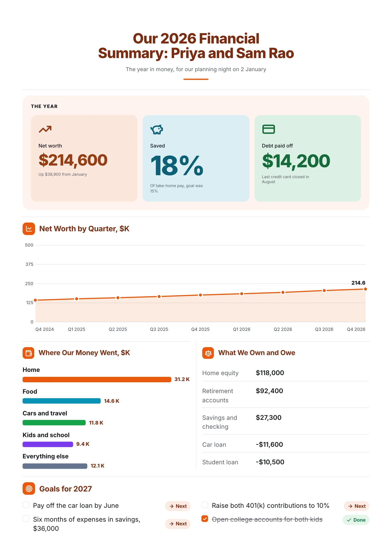392x555 pixels.
Task: Click the orange Home spending bar
Action: click(97, 380)
